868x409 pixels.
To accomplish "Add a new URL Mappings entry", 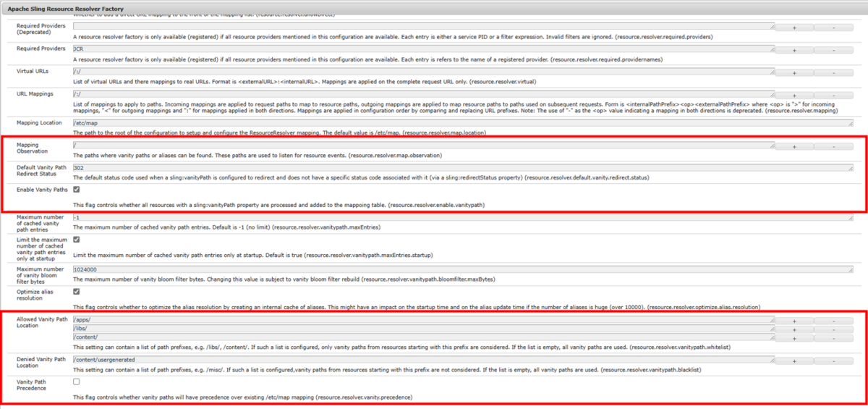I will click(794, 96).
